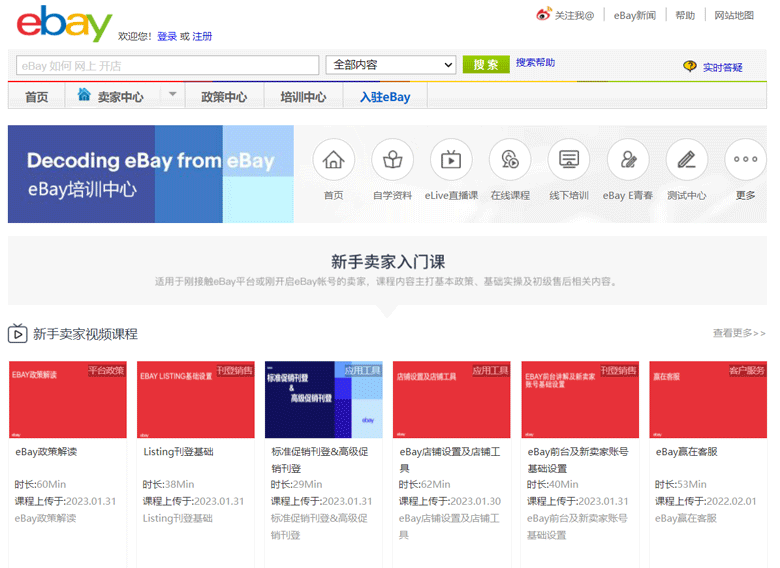Open the EBAY LISTING基础设置 course thumbnail
The height and width of the screenshot is (568, 780).
point(195,400)
